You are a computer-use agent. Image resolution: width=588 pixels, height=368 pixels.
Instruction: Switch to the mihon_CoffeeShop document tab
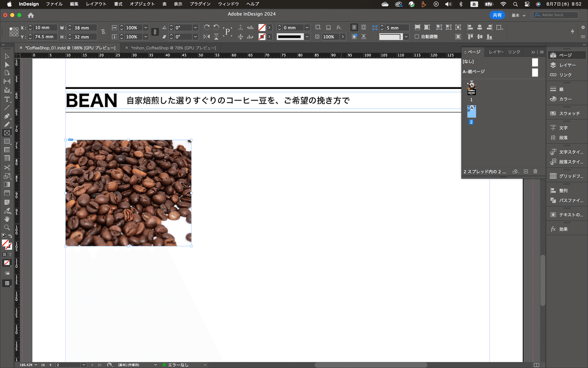point(173,48)
